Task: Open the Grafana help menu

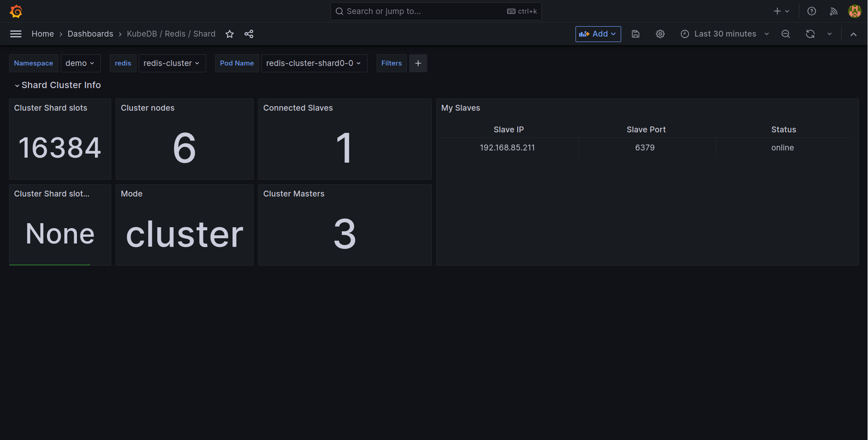Action: (811, 11)
